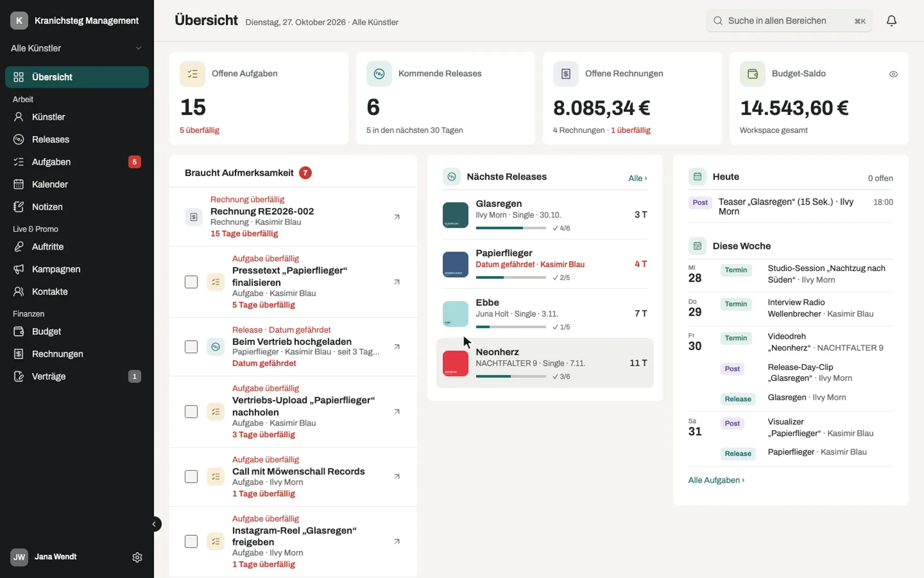924x578 pixels.
Task: Open arrow icon for Pressetext Papierflieger finalisieren
Action: click(x=397, y=282)
